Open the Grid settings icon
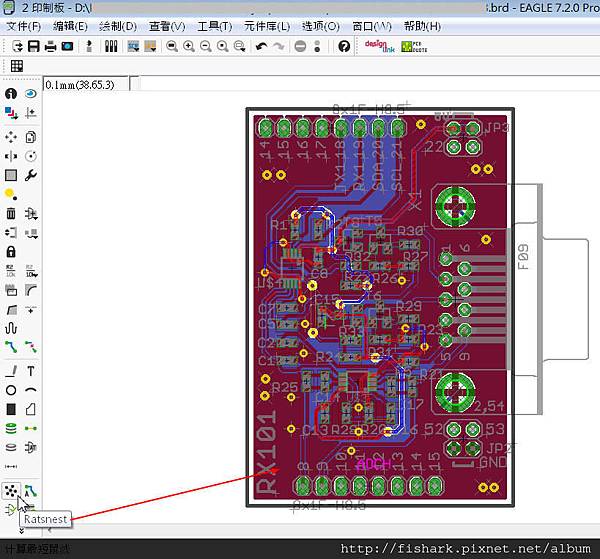The image size is (600, 559). (17, 66)
